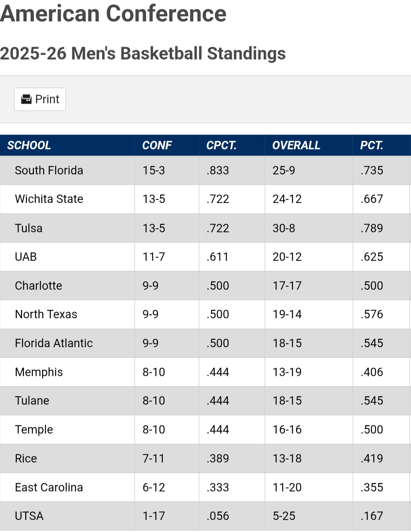
Task: Click Memphis in the standings table
Action: 39,372
